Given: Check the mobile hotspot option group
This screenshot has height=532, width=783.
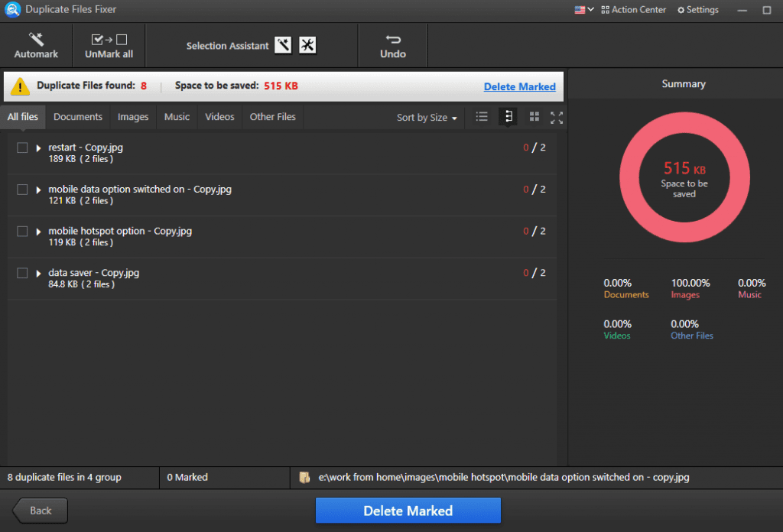Looking at the screenshot, I should [22, 232].
